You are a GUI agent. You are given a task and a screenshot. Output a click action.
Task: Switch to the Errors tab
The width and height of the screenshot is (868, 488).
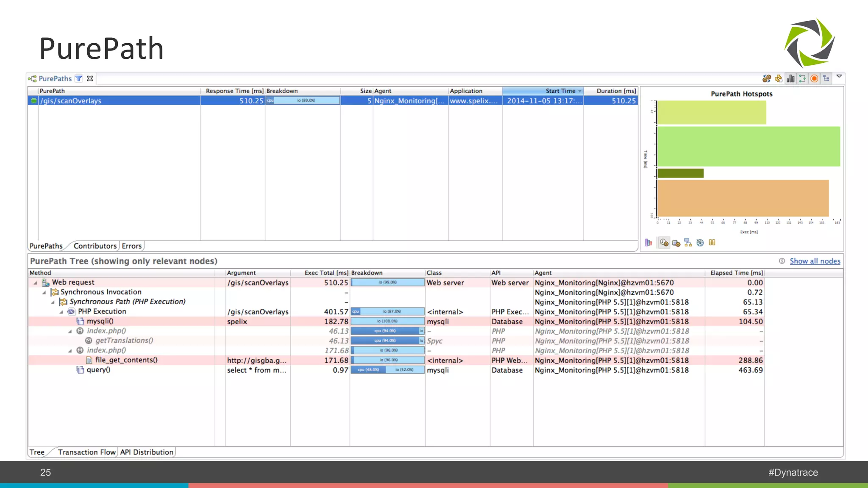point(132,246)
